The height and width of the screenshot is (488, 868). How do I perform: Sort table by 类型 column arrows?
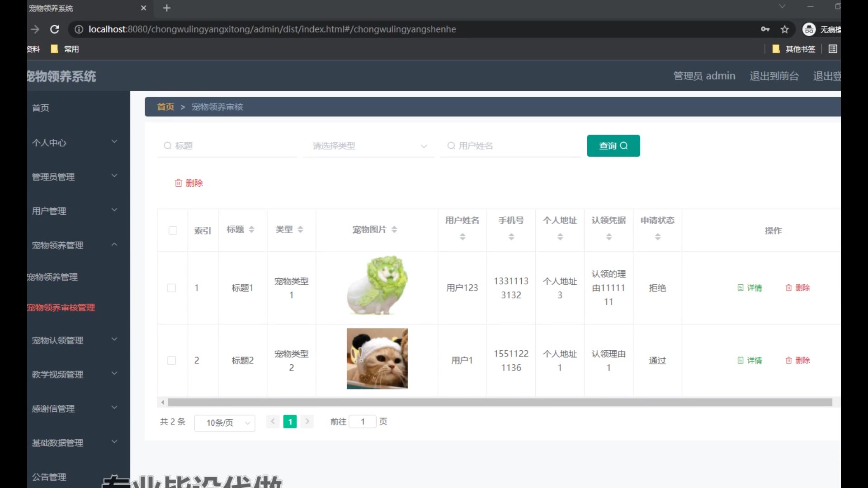point(301,230)
